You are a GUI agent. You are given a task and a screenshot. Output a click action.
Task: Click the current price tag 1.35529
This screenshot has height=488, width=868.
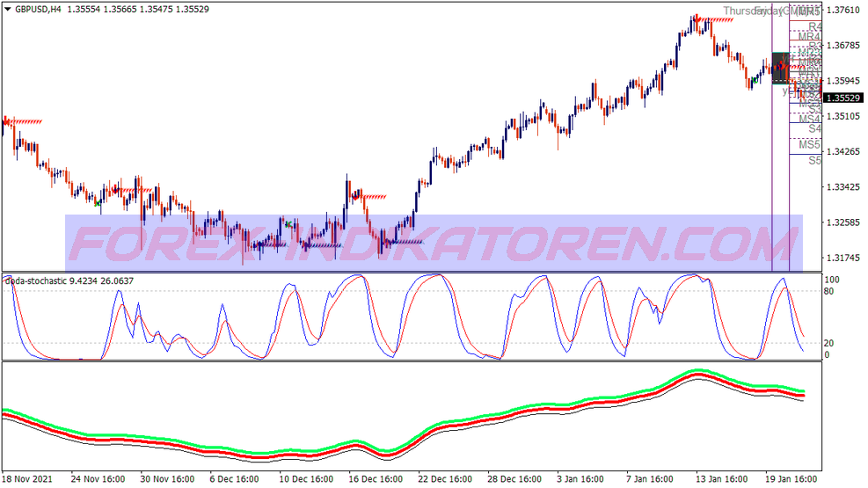click(x=843, y=98)
